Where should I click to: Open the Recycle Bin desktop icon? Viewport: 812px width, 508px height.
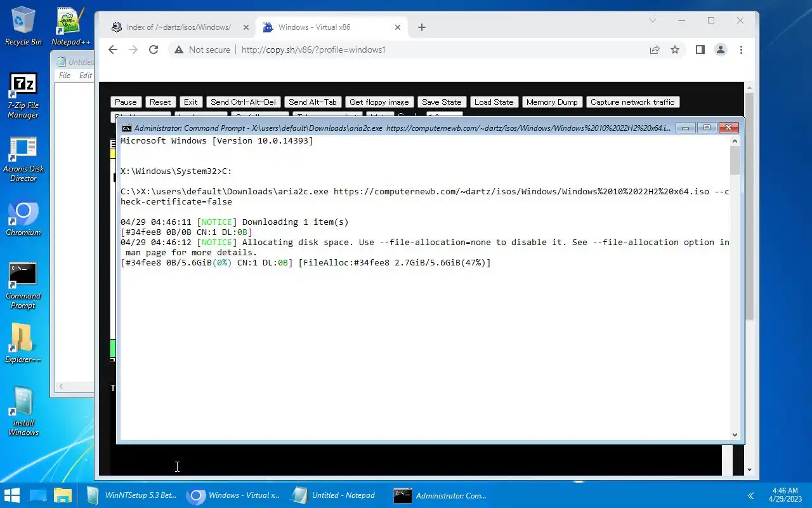coord(23,27)
